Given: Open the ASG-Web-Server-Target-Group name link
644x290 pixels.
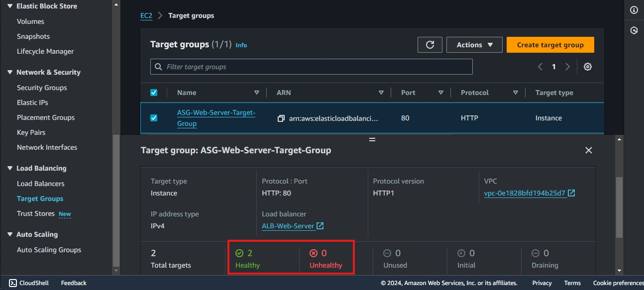Looking at the screenshot, I should pos(216,118).
